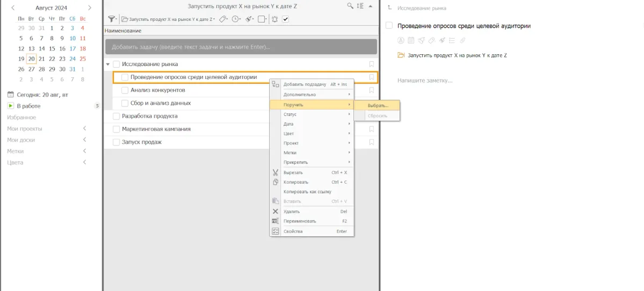The image size is (644, 291).
Task: Click the bell reminder icon in the toolbar
Action: pyautogui.click(x=275, y=19)
